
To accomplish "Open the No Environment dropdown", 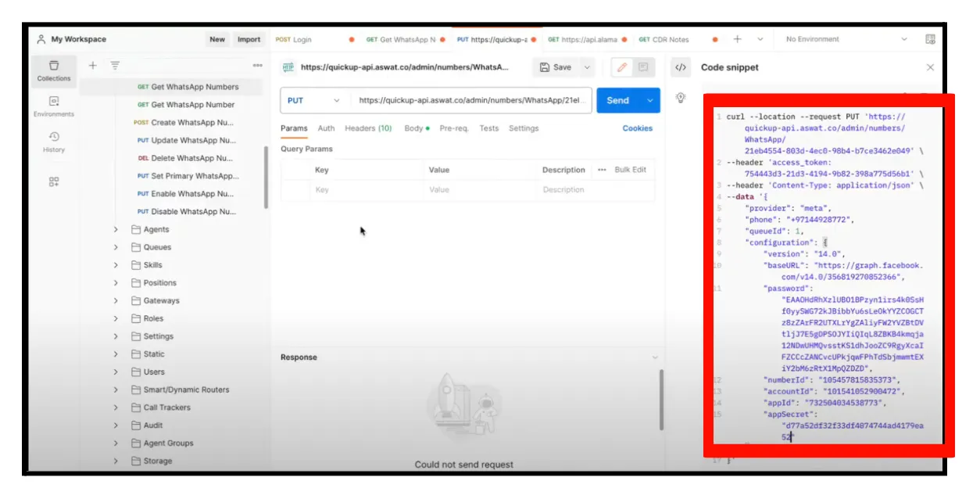I will [846, 39].
